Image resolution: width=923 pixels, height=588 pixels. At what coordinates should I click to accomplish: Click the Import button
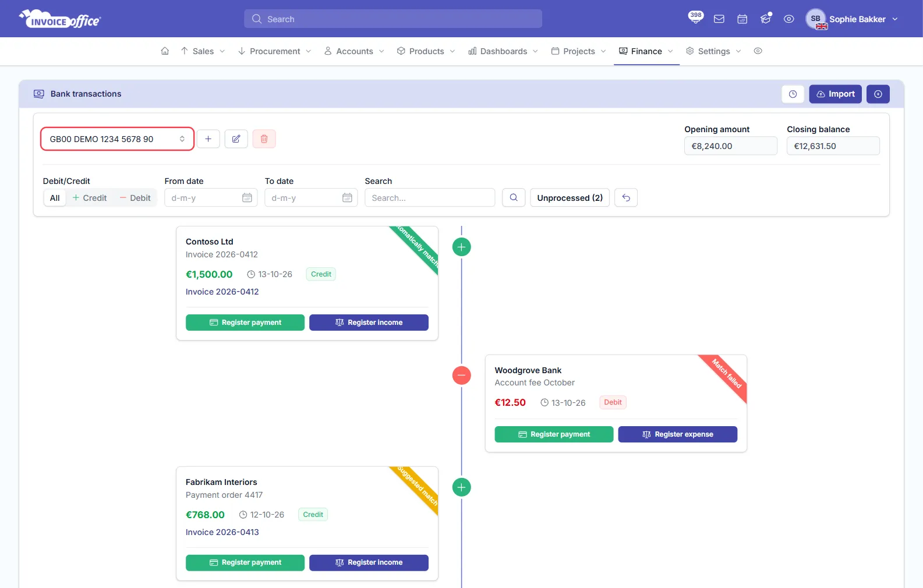[835, 94]
